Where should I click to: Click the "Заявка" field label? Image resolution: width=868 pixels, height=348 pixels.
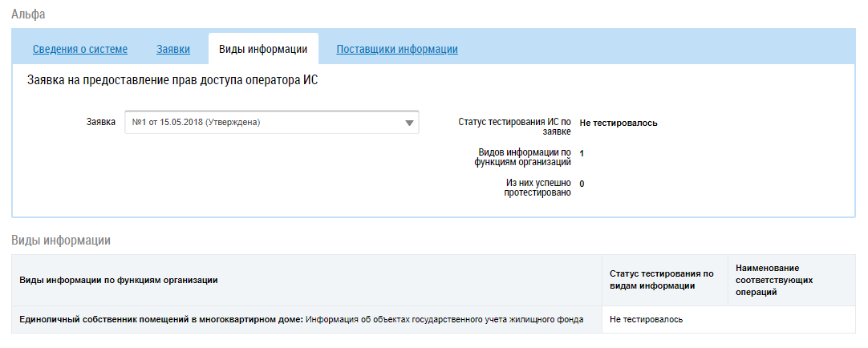tap(100, 123)
